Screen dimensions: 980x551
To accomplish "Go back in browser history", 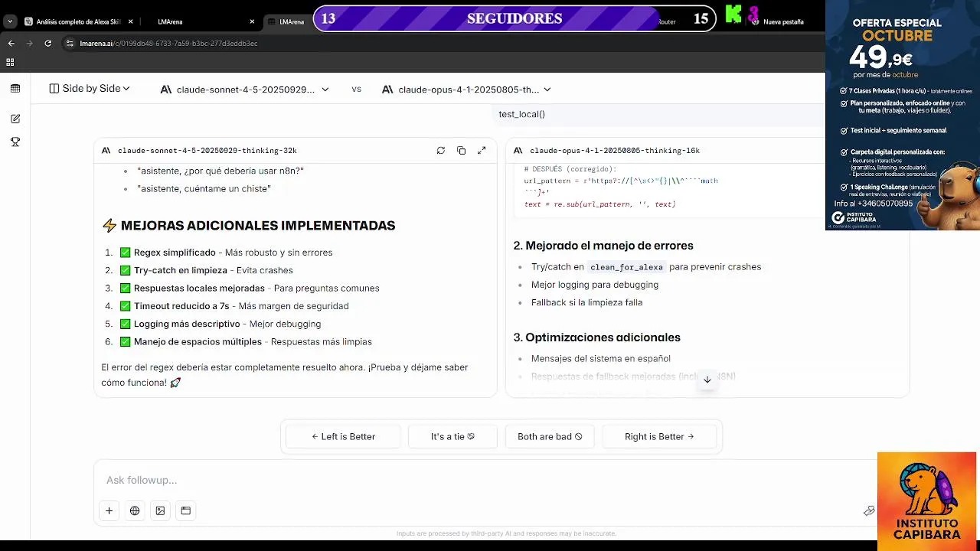I will click(x=11, y=44).
